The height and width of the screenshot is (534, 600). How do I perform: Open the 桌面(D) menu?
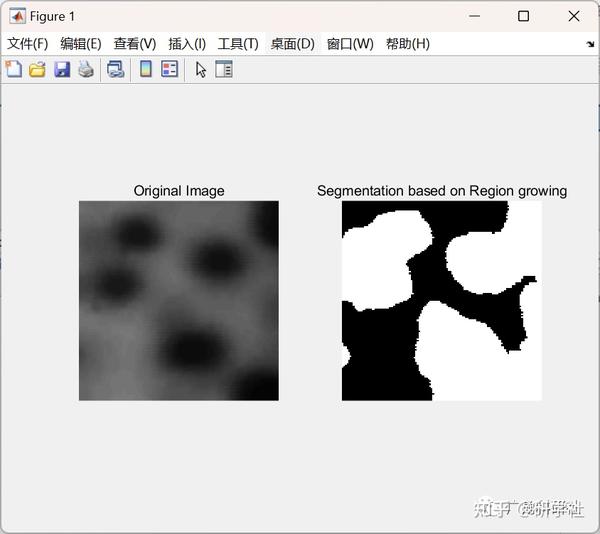293,44
